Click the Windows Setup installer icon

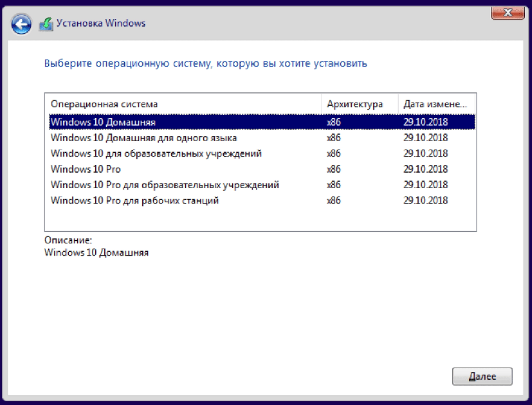tap(46, 24)
